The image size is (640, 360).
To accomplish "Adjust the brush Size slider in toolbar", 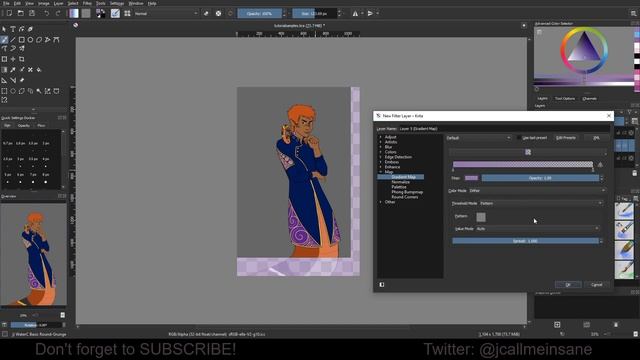I will pos(314,13).
